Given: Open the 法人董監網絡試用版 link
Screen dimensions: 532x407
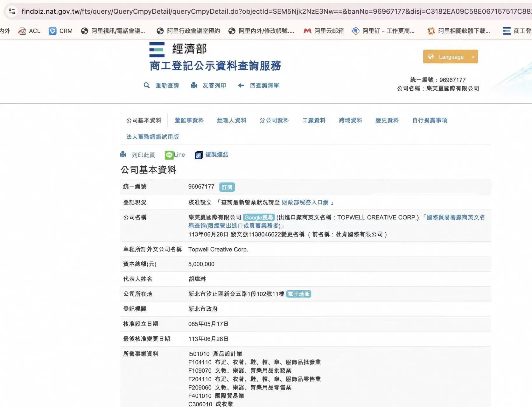Looking at the screenshot, I should pos(152,137).
